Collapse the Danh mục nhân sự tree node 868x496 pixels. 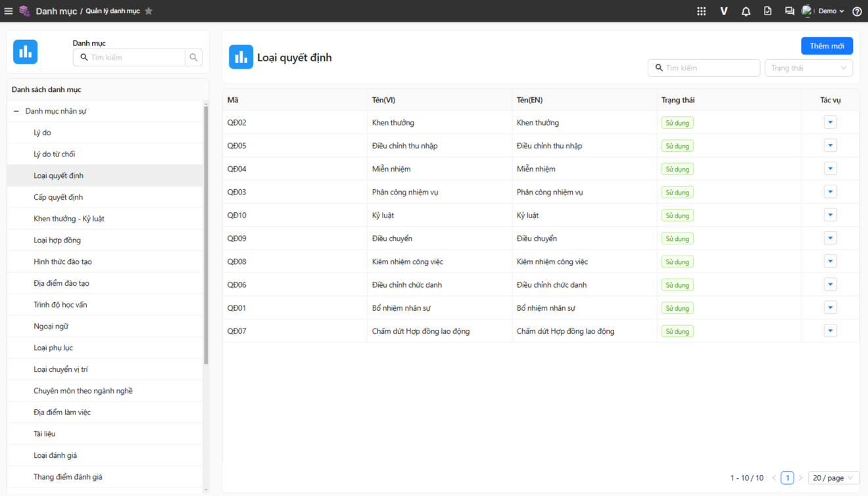tap(16, 112)
